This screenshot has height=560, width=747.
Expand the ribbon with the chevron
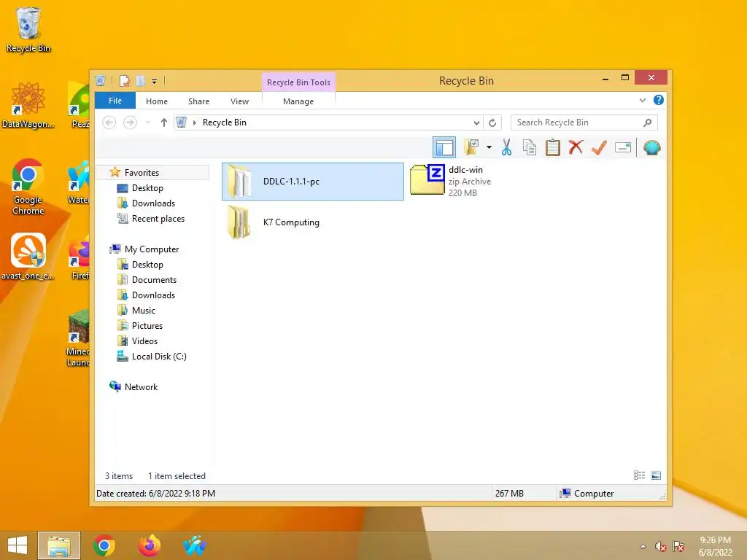642,100
